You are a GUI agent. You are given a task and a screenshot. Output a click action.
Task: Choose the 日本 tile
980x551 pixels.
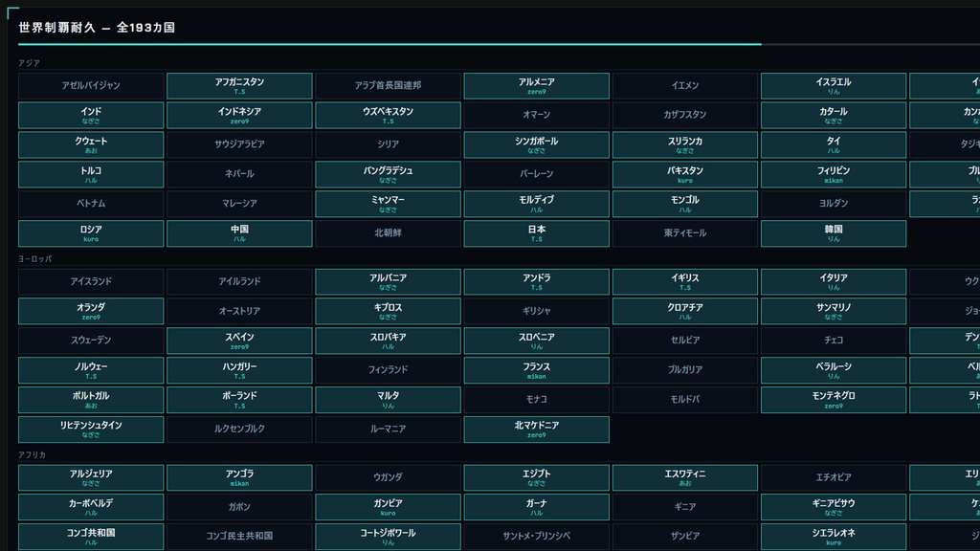tap(536, 233)
